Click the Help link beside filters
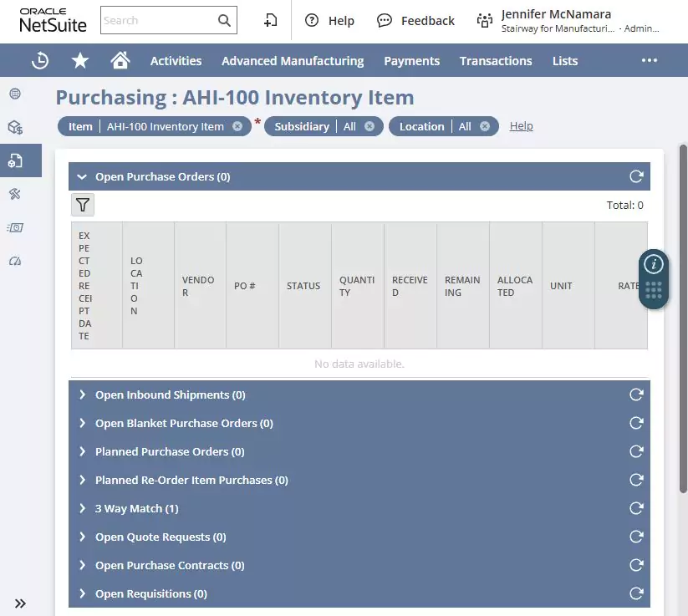 coord(521,126)
